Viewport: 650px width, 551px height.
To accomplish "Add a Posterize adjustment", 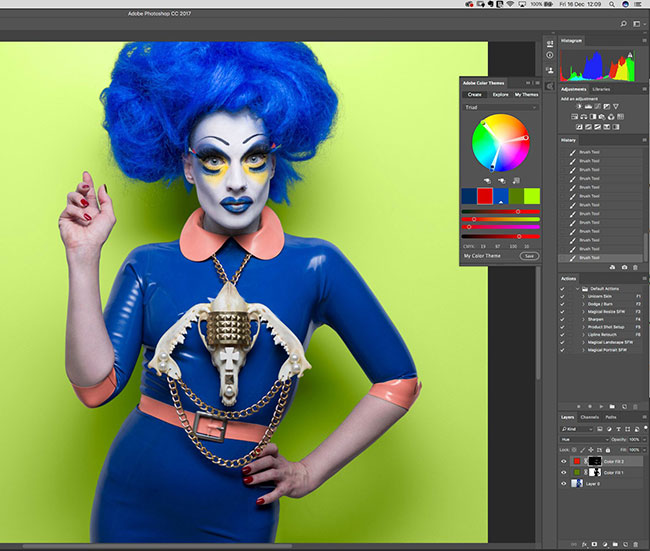I will click(588, 127).
